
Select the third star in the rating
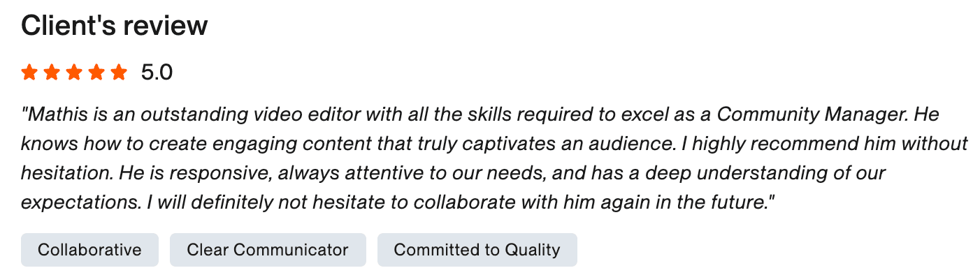(x=74, y=72)
